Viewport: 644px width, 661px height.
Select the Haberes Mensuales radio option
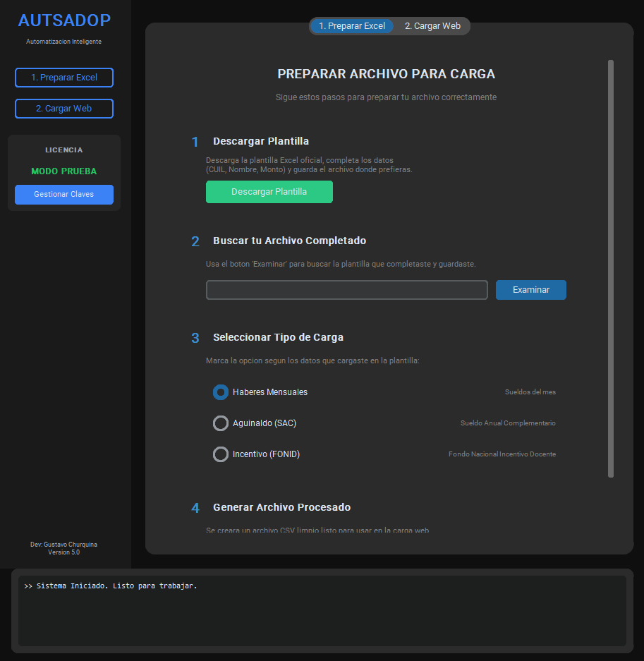point(221,392)
